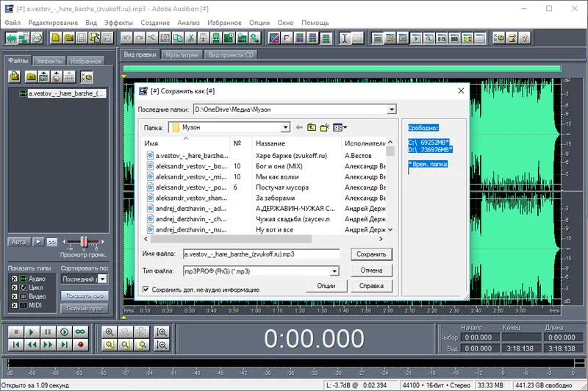Click the create new folder icon
This screenshot has width=588, height=391.
click(324, 127)
